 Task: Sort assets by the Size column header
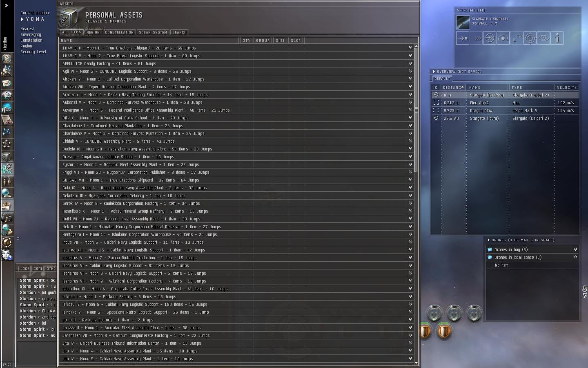click(x=280, y=40)
